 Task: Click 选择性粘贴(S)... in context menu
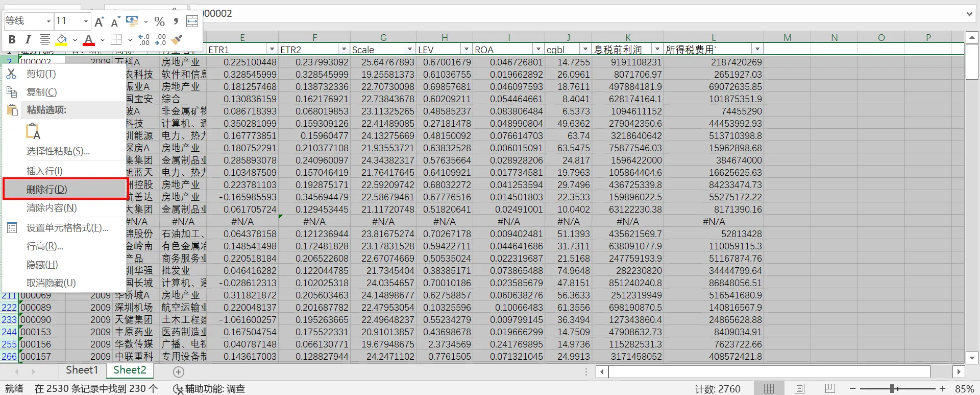(x=58, y=151)
